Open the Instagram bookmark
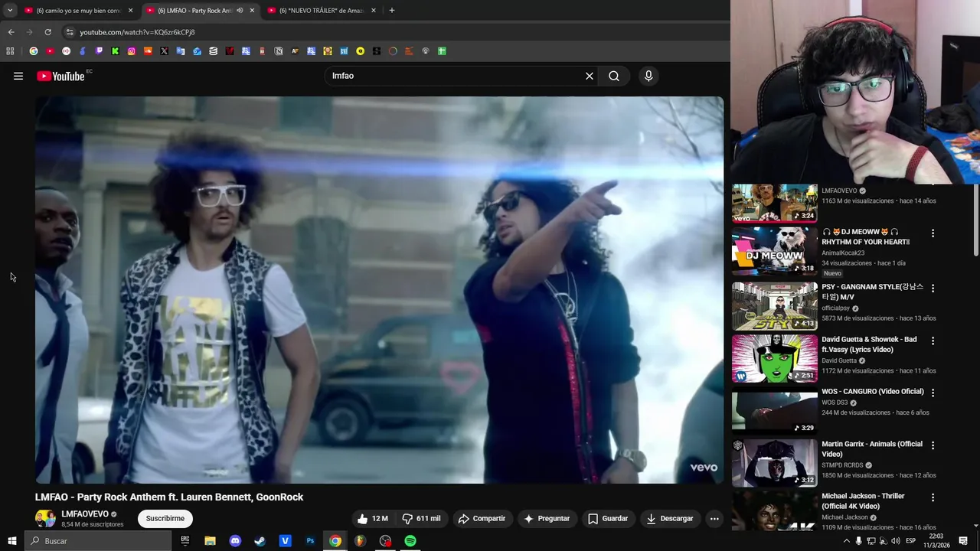The width and height of the screenshot is (980, 551). [132, 51]
